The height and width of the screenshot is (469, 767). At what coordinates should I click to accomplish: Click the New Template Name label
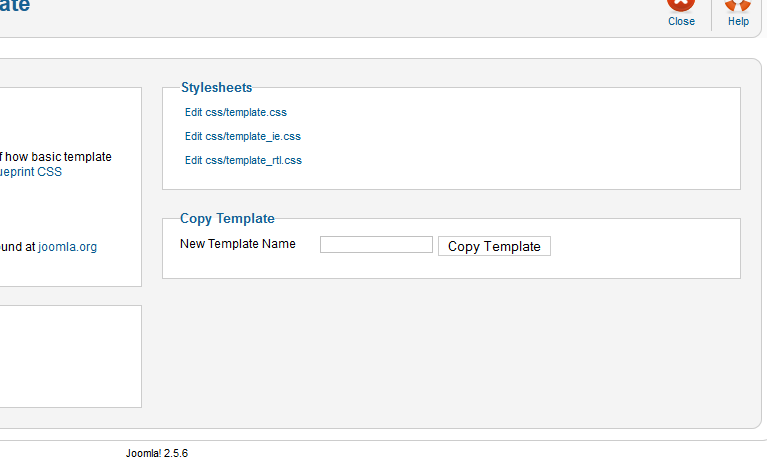(237, 244)
